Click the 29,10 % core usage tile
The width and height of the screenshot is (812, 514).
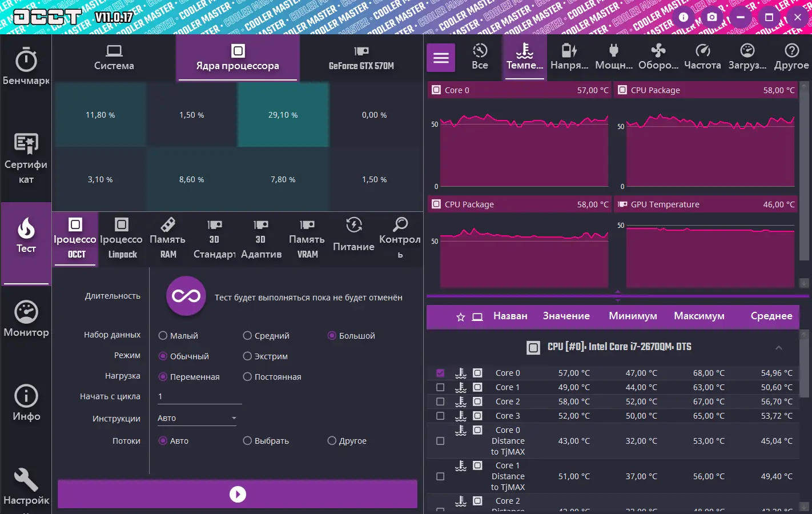[283, 115]
